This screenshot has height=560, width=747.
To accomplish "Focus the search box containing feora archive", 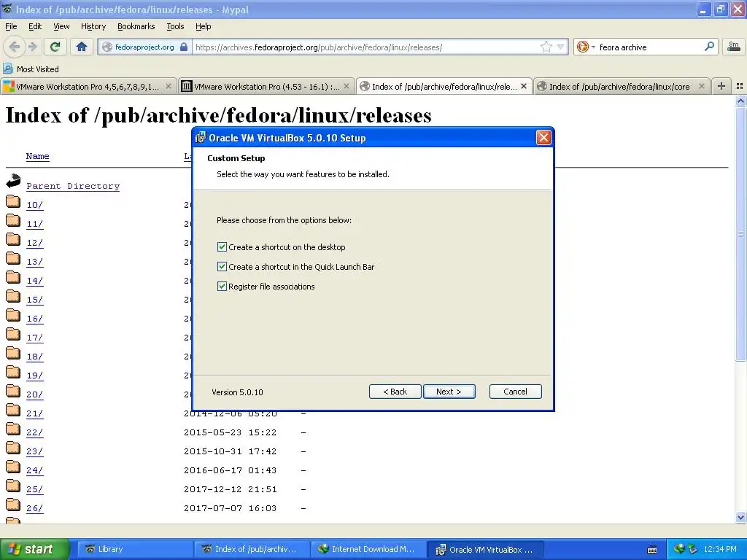I will pos(649,47).
